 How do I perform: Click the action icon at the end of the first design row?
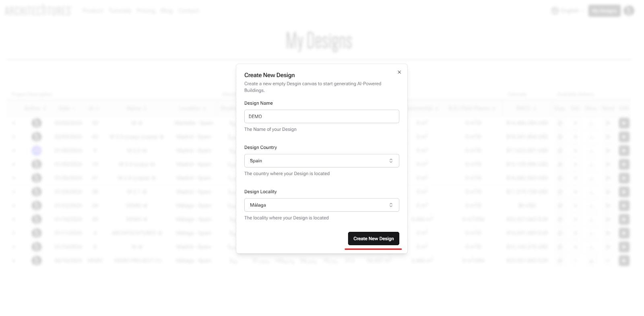(x=624, y=123)
